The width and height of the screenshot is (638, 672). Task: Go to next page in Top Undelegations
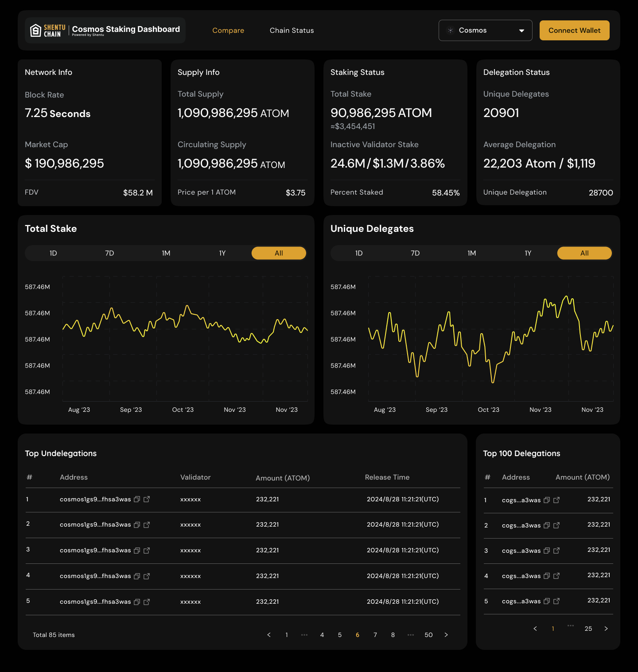(446, 635)
